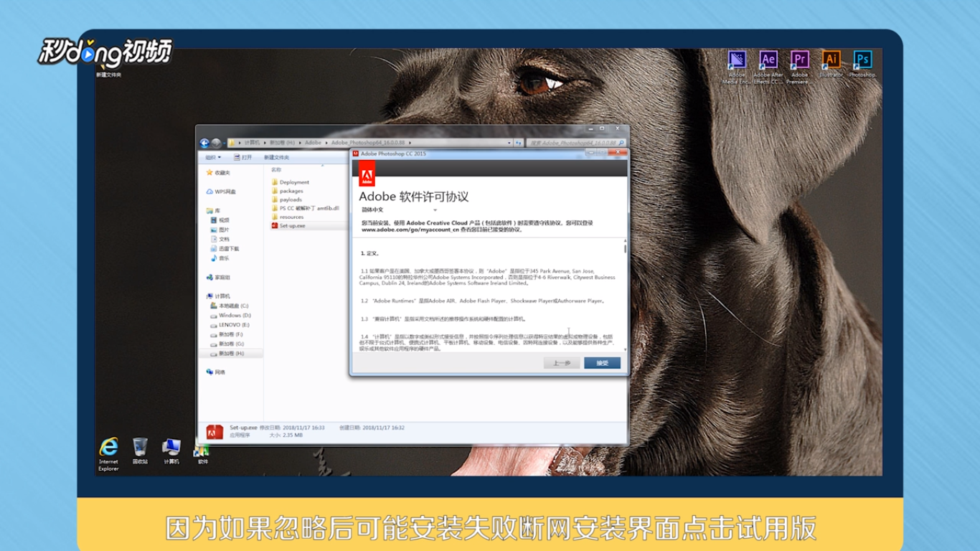The width and height of the screenshot is (980, 551).
Task: Open the 组织 dropdown menu
Action: [213, 157]
